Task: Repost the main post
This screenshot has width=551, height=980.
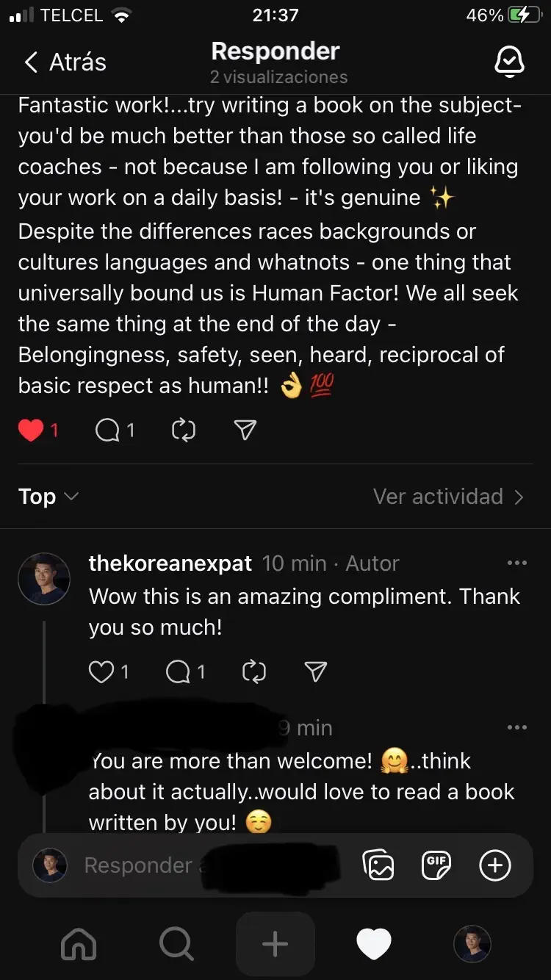Action: [x=183, y=430]
